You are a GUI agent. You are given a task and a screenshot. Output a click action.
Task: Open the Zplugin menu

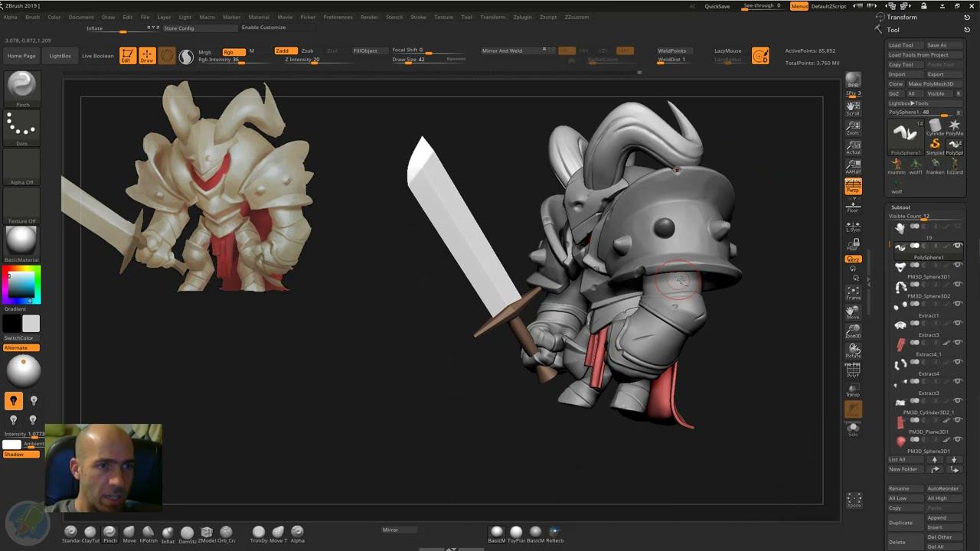pos(522,17)
